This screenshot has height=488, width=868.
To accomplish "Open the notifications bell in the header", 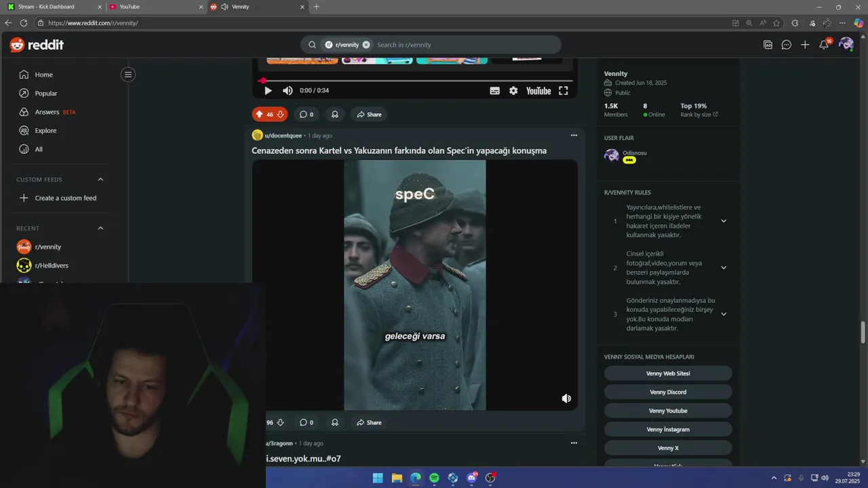I will (824, 45).
